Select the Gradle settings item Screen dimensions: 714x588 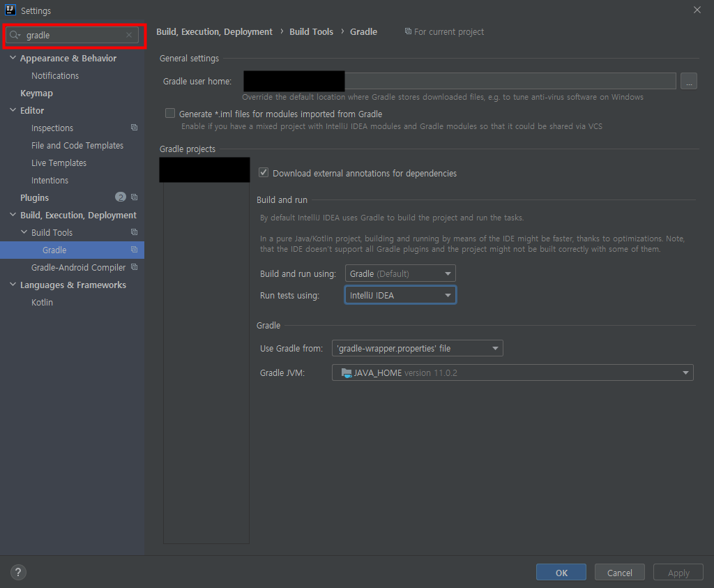tap(72, 250)
